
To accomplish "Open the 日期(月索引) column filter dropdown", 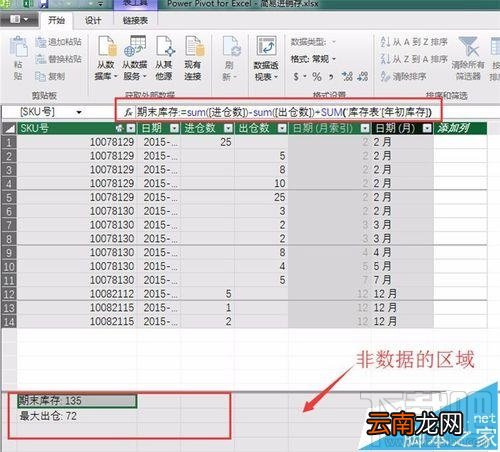I will (x=365, y=128).
